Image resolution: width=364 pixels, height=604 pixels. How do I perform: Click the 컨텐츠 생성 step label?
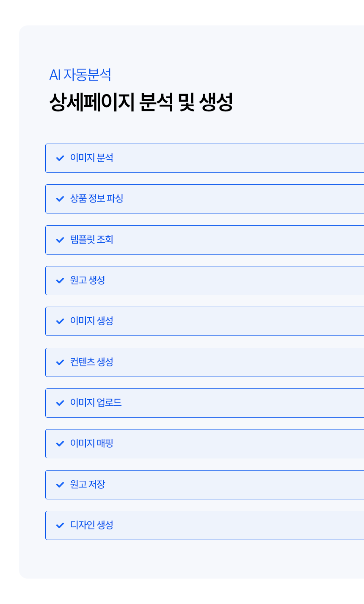pyautogui.click(x=92, y=362)
